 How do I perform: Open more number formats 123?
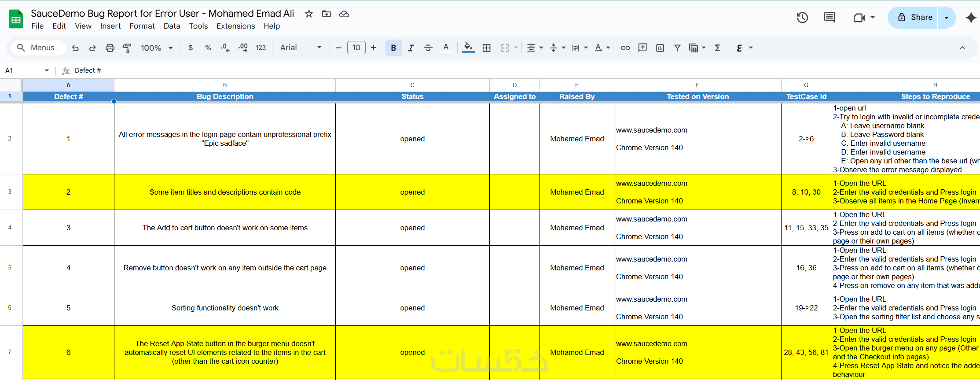261,48
